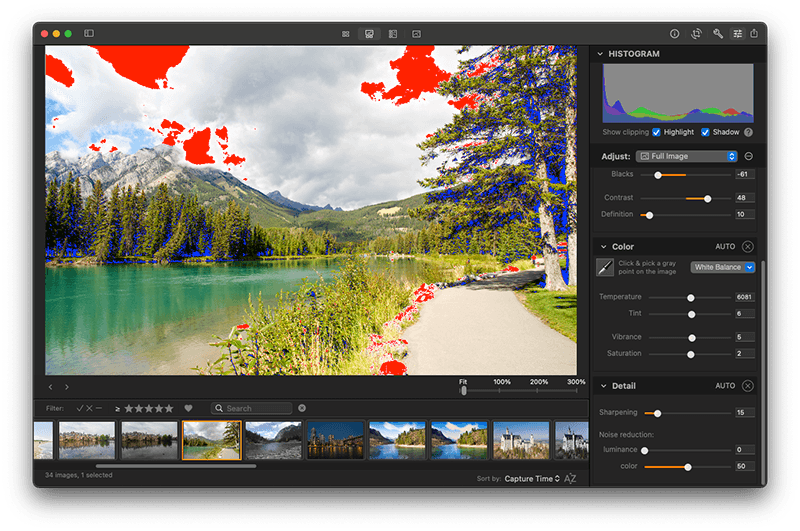
Task: Open clipping help question mark
Action: coord(748,132)
